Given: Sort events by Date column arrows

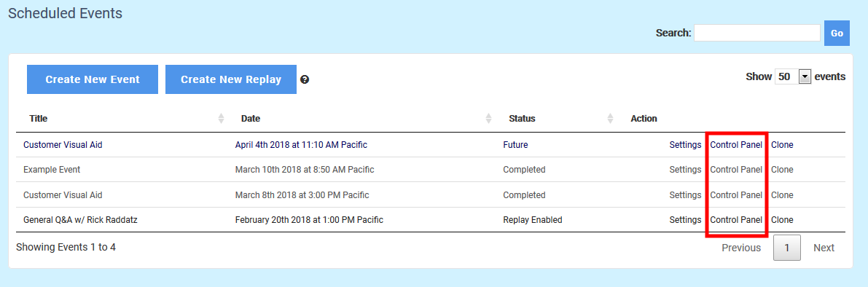Looking at the screenshot, I should [489, 118].
